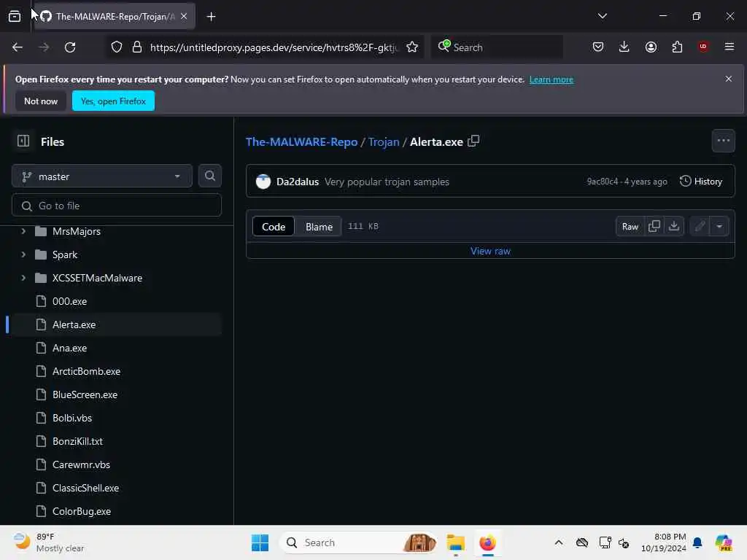Go back to the previous page
The height and width of the screenshot is (560, 747).
[18, 47]
